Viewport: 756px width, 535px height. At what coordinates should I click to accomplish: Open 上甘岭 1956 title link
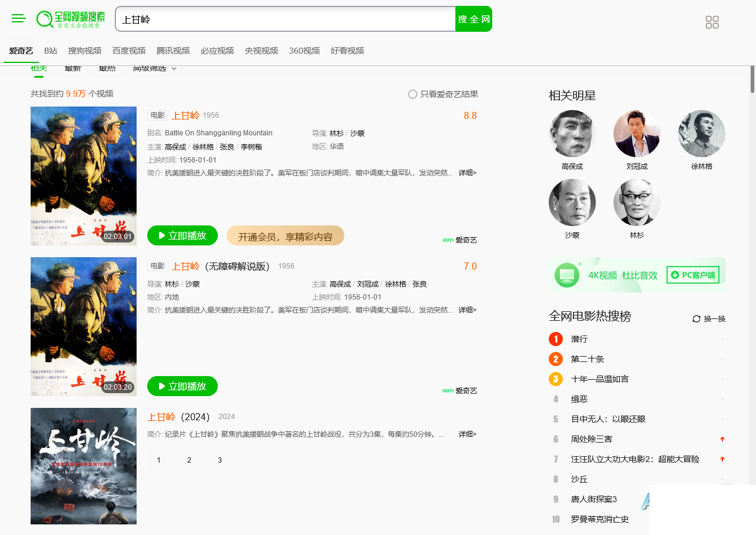coord(185,115)
